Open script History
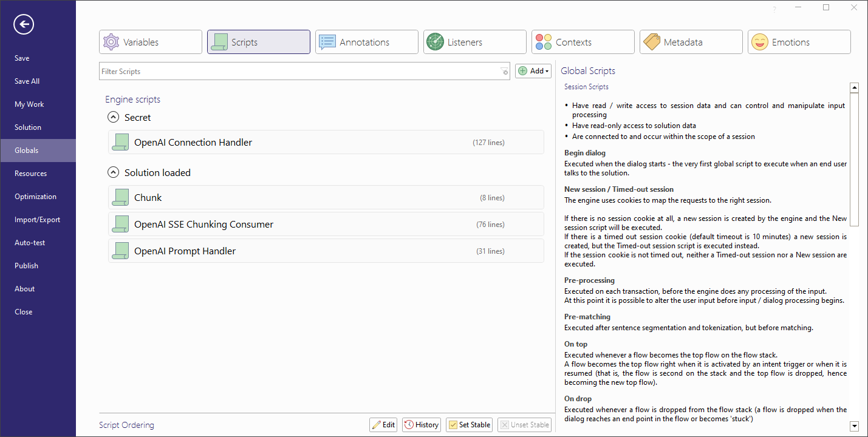Screen dimensions: 868x437 pyautogui.click(x=421, y=425)
